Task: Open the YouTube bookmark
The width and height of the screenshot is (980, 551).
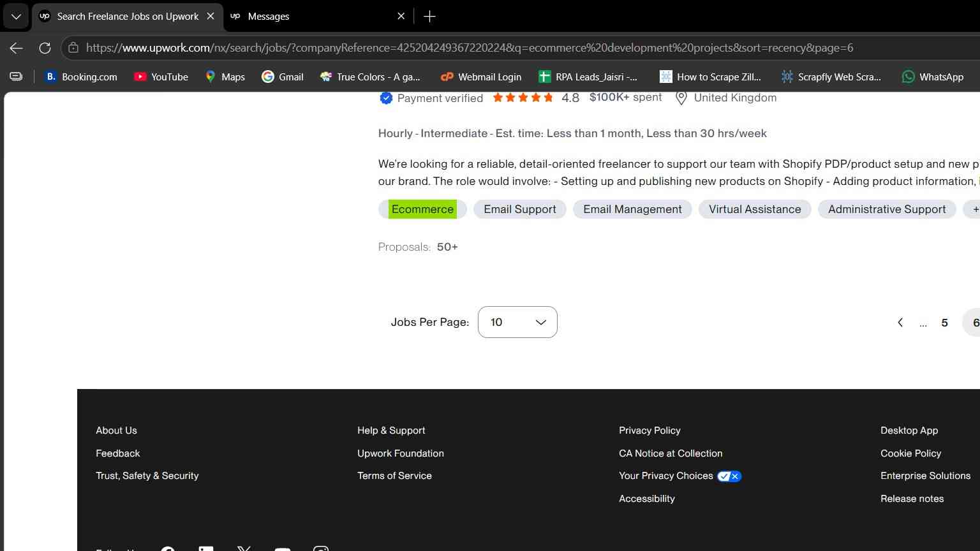Action: [161, 77]
